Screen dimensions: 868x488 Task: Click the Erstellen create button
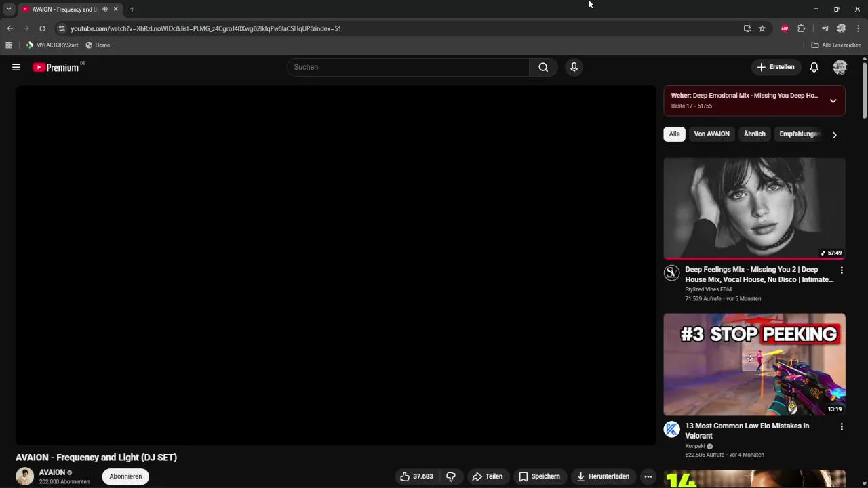pos(775,67)
